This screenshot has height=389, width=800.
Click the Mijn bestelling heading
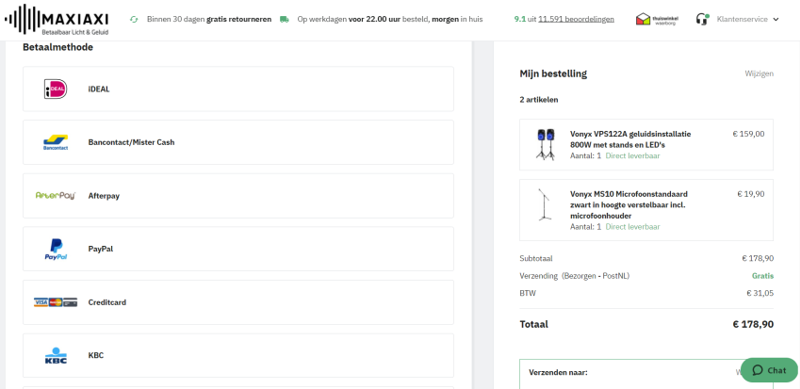[553, 74]
